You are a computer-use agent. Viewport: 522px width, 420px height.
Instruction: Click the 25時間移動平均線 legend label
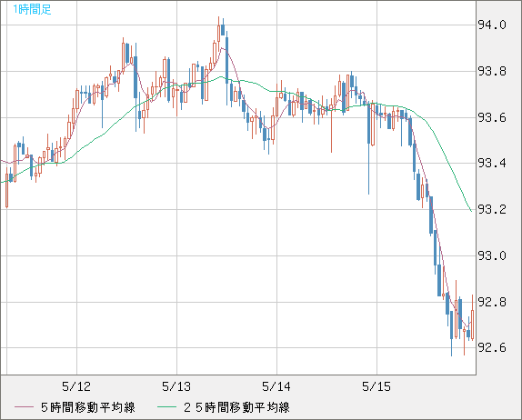point(236,407)
